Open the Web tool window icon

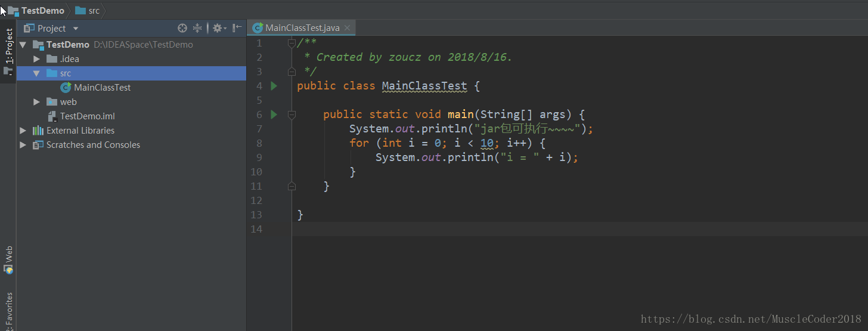8,270
